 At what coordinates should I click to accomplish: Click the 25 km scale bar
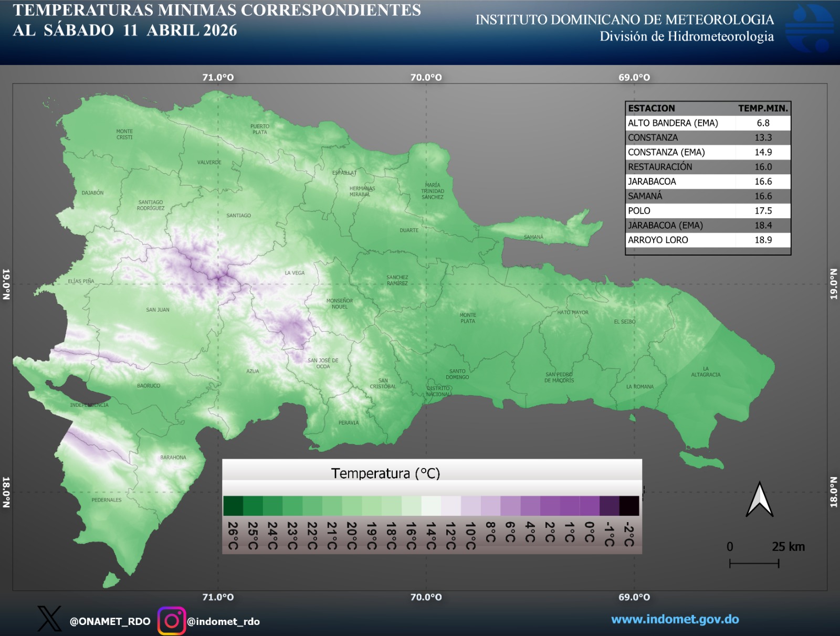pos(754,564)
